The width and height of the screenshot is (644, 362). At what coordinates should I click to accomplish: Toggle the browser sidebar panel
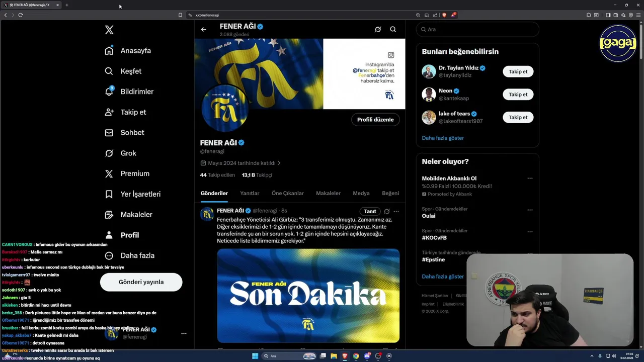coord(608,15)
